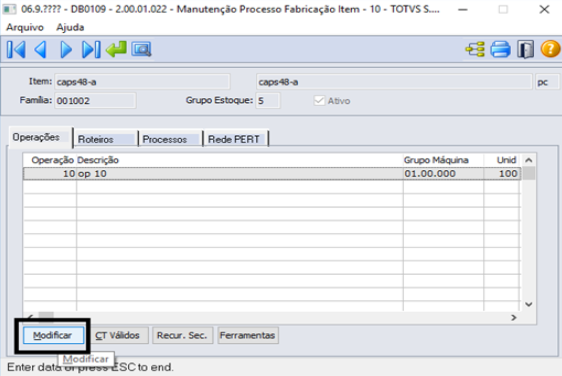Go to the next record arrow
The width and height of the screenshot is (562, 376).
(x=65, y=49)
